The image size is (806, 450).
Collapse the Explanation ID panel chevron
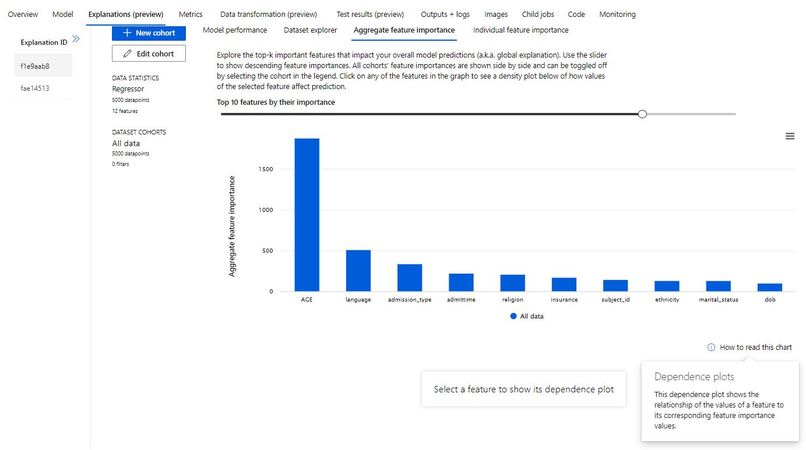[76, 39]
